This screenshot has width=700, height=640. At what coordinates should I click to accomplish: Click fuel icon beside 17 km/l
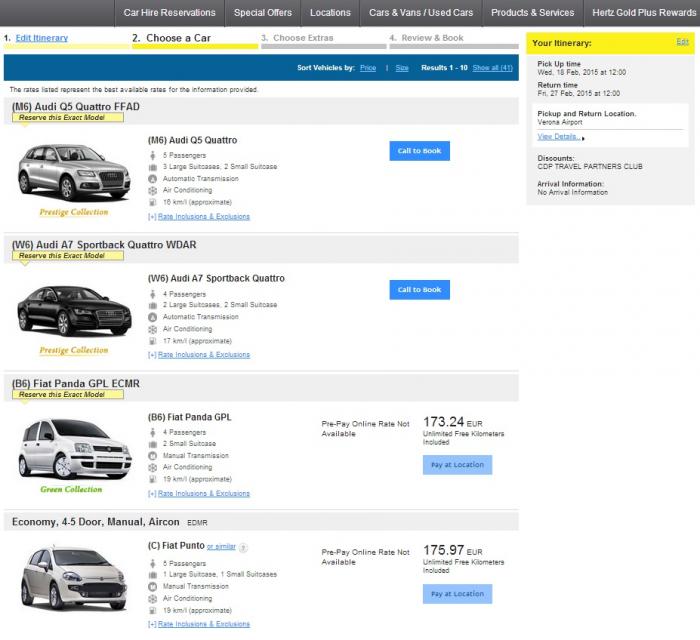pyautogui.click(x=153, y=341)
